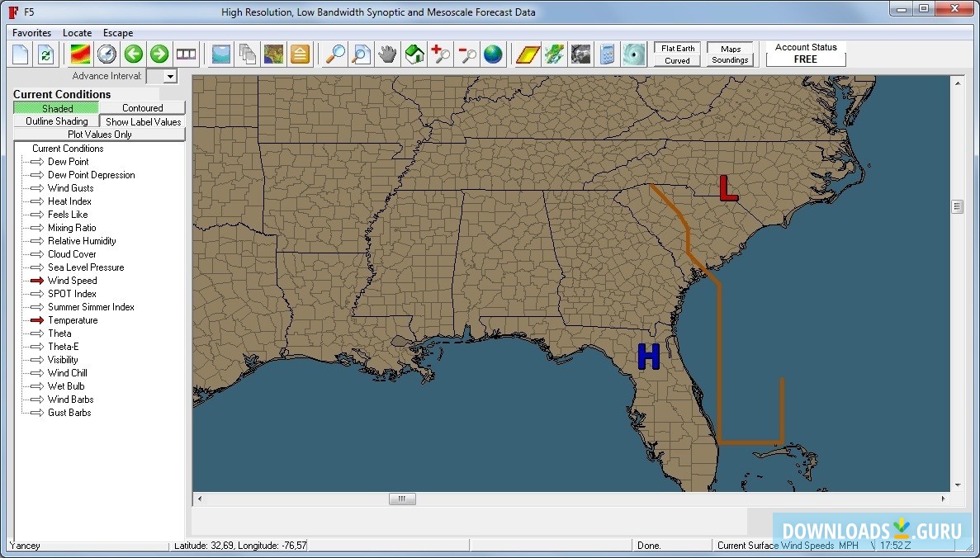Click the calculator icon
The height and width of the screenshot is (558, 980).
608,54
